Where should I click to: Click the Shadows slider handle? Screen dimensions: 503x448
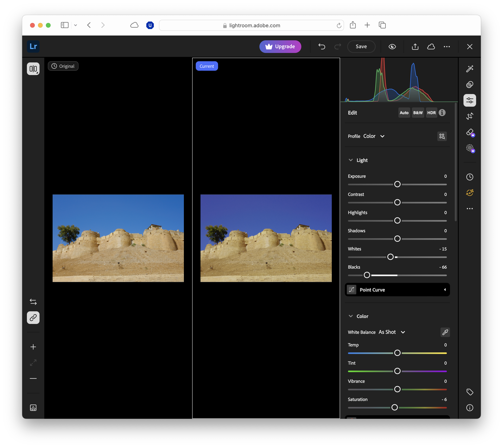pos(397,239)
